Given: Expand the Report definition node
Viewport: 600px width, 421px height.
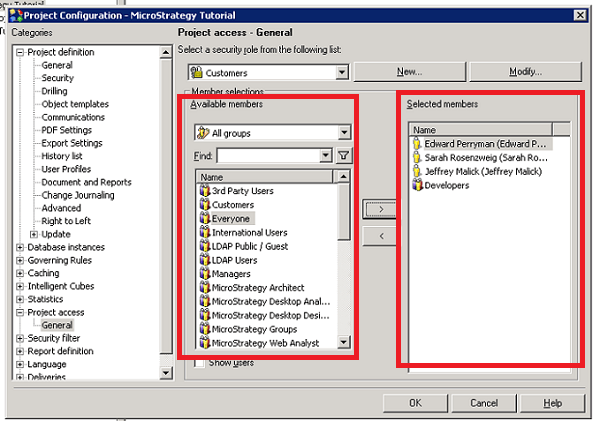Looking at the screenshot, I should [20, 351].
